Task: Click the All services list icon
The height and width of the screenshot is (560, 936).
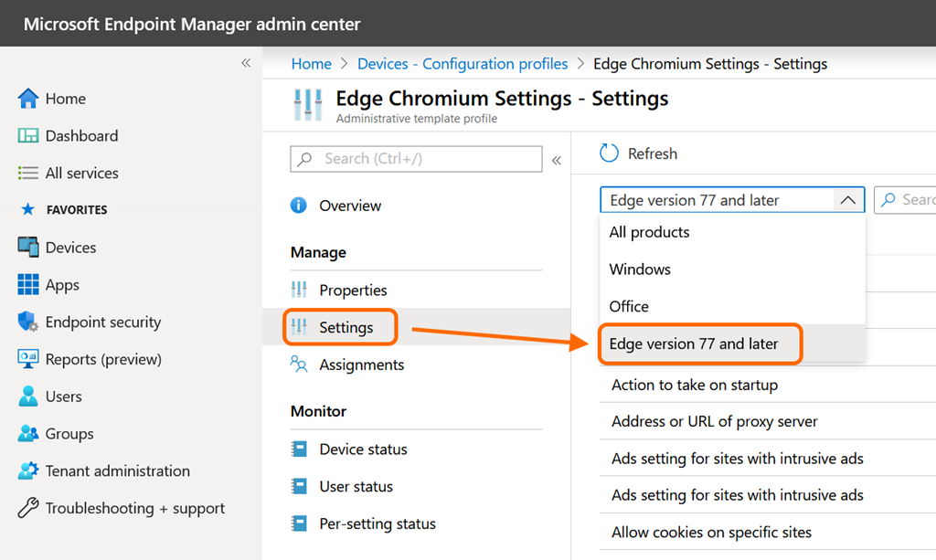Action: point(28,174)
